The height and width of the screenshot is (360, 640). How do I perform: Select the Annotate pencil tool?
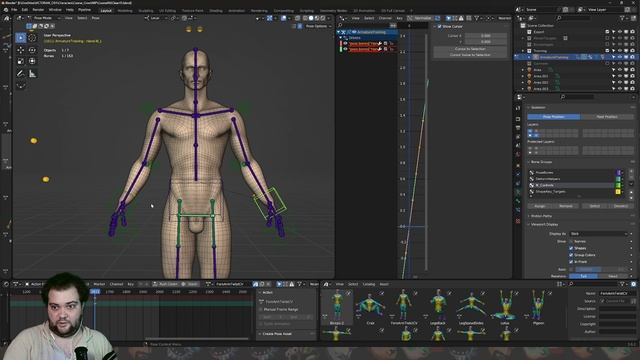21,73
